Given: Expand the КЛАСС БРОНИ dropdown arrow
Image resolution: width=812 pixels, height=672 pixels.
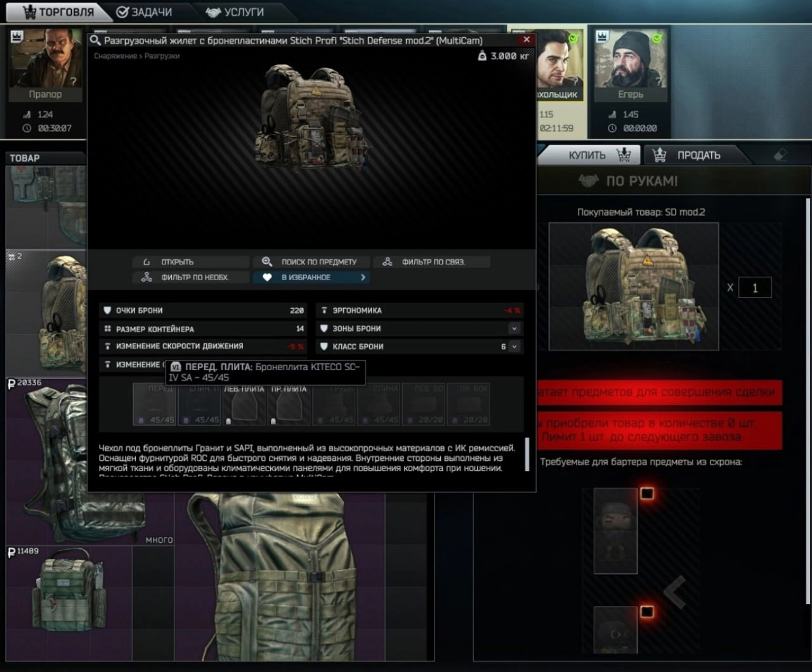Looking at the screenshot, I should click(514, 347).
